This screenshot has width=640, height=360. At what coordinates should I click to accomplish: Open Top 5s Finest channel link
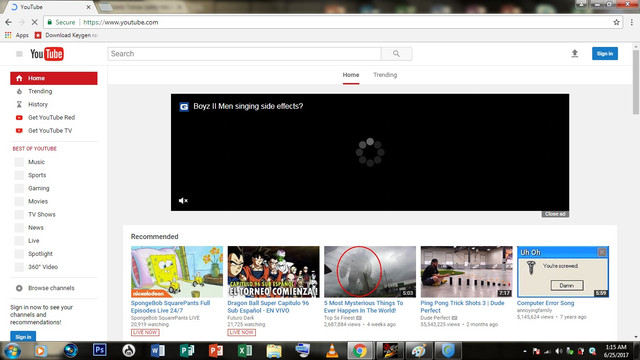click(339, 318)
